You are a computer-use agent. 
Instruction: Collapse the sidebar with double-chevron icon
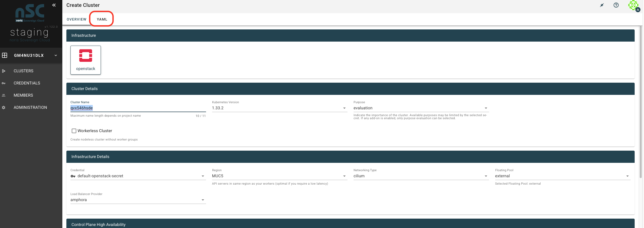[x=54, y=5]
